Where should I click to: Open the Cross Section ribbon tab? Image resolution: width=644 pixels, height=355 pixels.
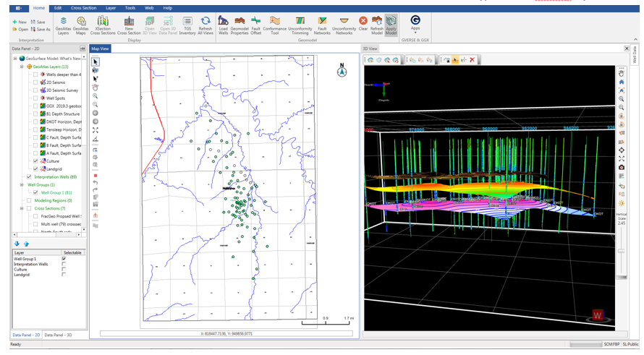tap(83, 8)
